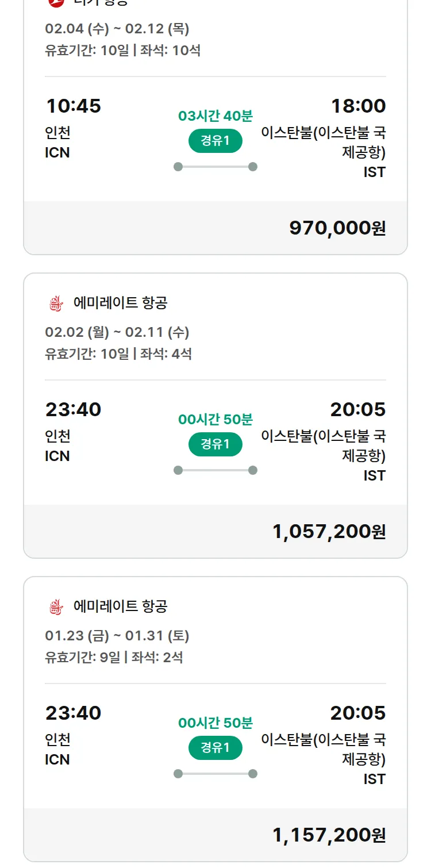Click the 03시간 40분 layover duration

coord(215,116)
